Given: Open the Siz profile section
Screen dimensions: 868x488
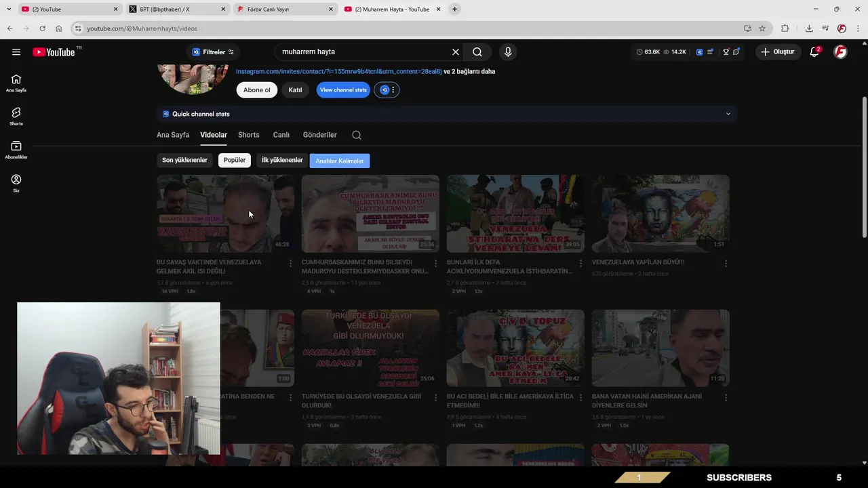Looking at the screenshot, I should click(x=16, y=183).
